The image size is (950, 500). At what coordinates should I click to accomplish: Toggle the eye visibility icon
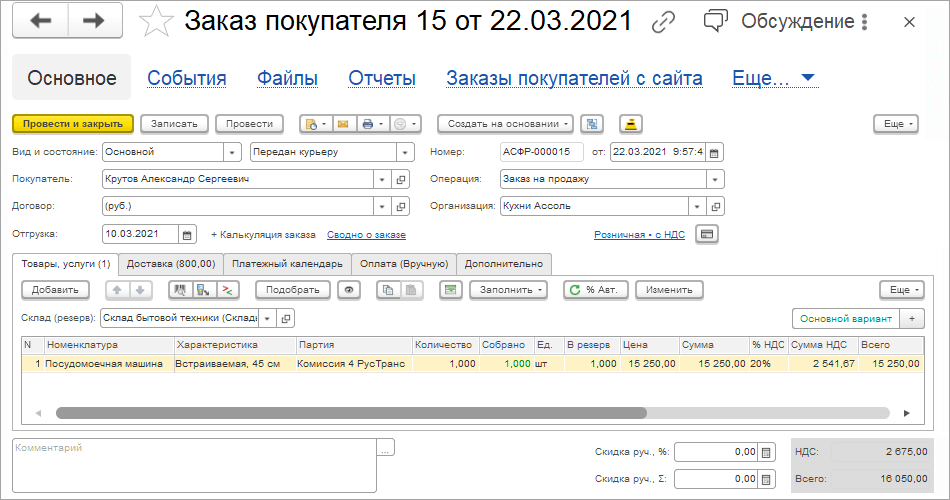pyautogui.click(x=349, y=290)
